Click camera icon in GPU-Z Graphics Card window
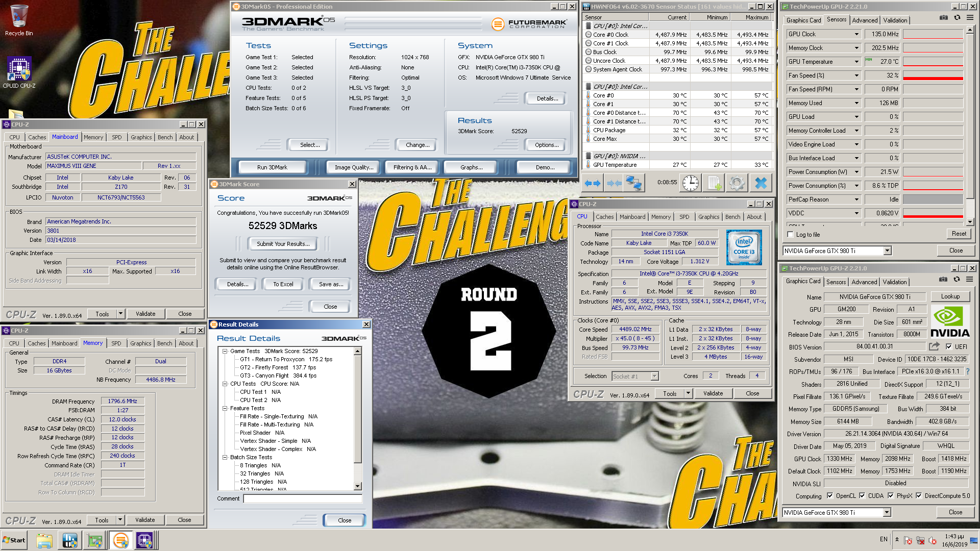 pyautogui.click(x=943, y=280)
